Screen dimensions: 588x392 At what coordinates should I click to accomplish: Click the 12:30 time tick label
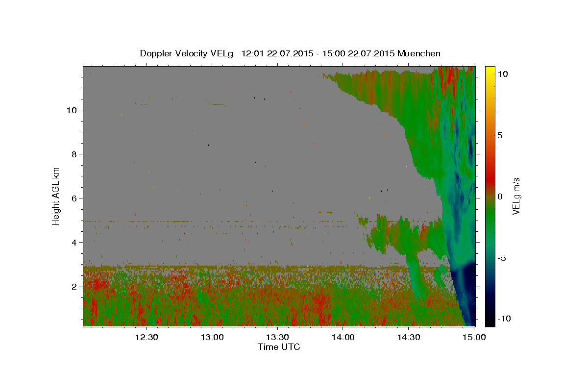(x=147, y=337)
